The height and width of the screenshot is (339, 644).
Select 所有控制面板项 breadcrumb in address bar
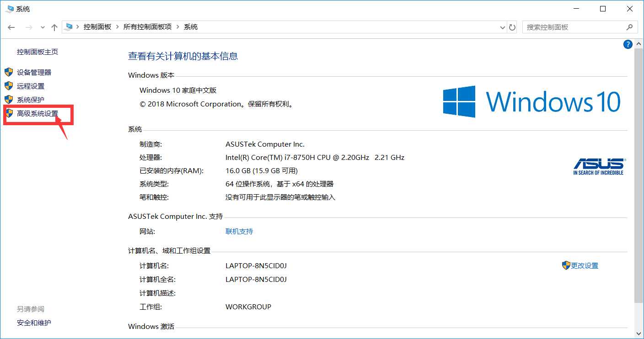(x=148, y=27)
